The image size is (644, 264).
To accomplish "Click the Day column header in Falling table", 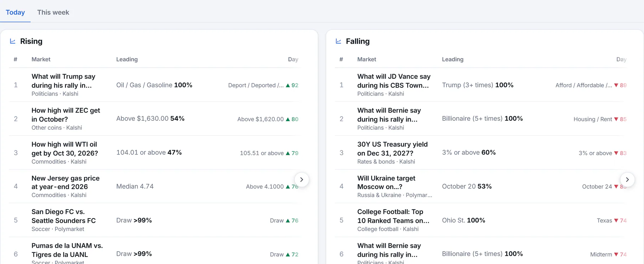I will tap(621, 59).
